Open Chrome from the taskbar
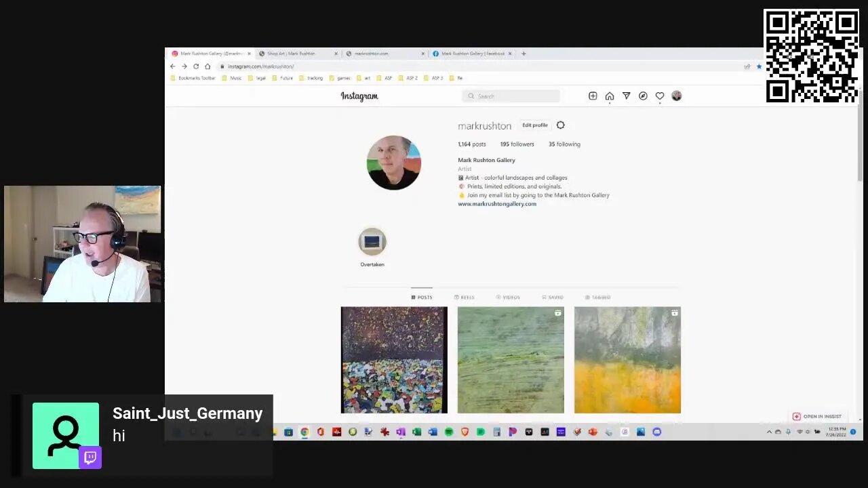Screen dimensions: 868x488 pos(304,432)
